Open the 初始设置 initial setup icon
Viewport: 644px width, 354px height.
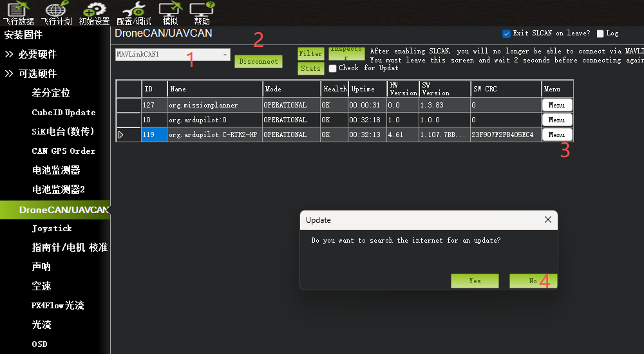tap(94, 13)
